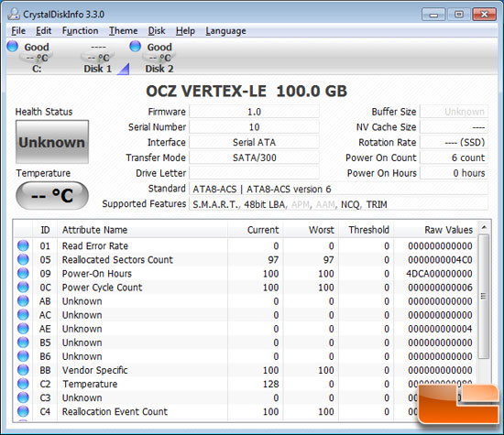The image size is (504, 435).
Task: Open the File menu
Action: pyautogui.click(x=18, y=31)
